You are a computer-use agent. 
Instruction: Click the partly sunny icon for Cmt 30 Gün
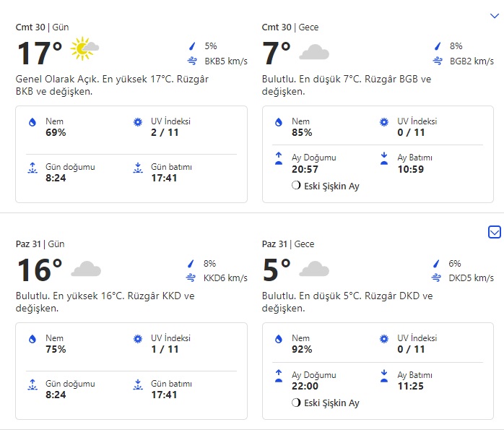pyautogui.click(x=84, y=51)
